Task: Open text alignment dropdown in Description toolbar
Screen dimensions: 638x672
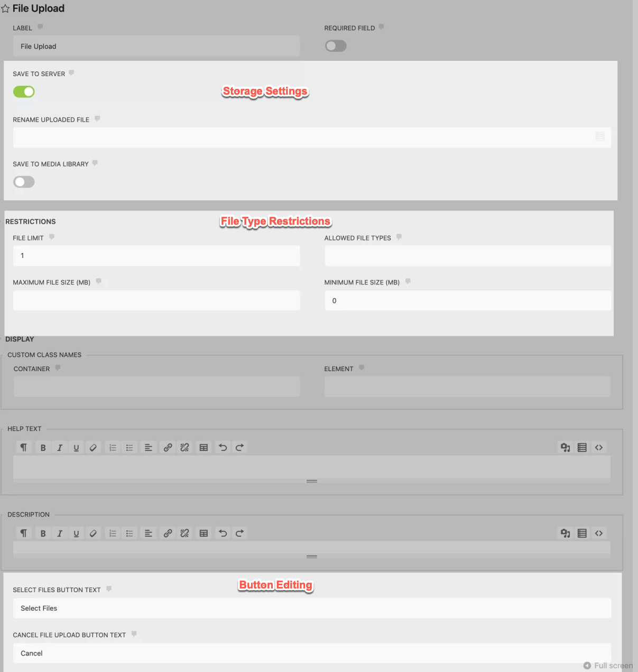Action: click(149, 533)
